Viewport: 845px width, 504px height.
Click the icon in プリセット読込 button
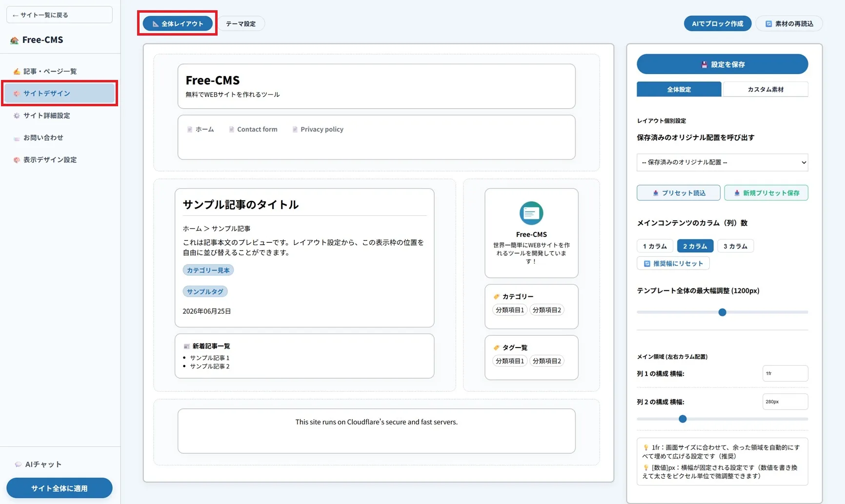pyautogui.click(x=655, y=193)
